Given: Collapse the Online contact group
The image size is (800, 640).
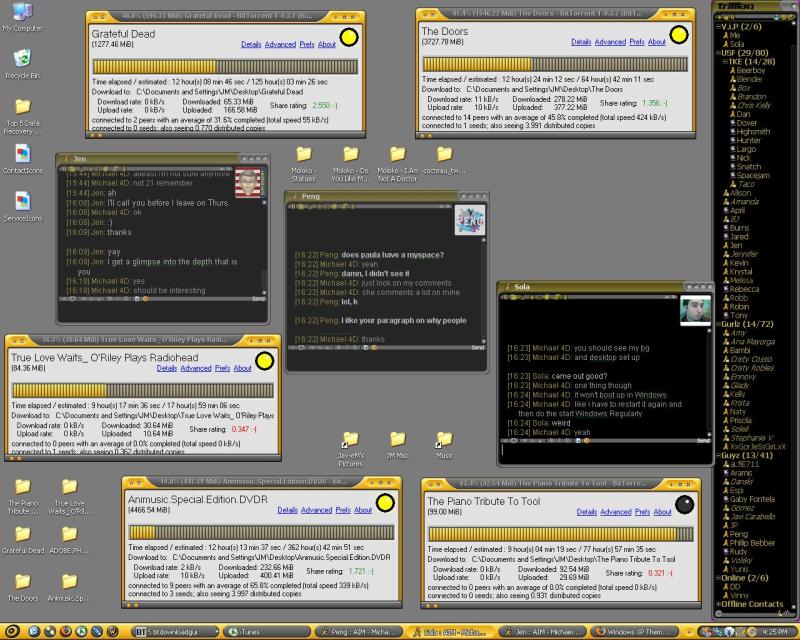Looking at the screenshot, I should (718, 578).
